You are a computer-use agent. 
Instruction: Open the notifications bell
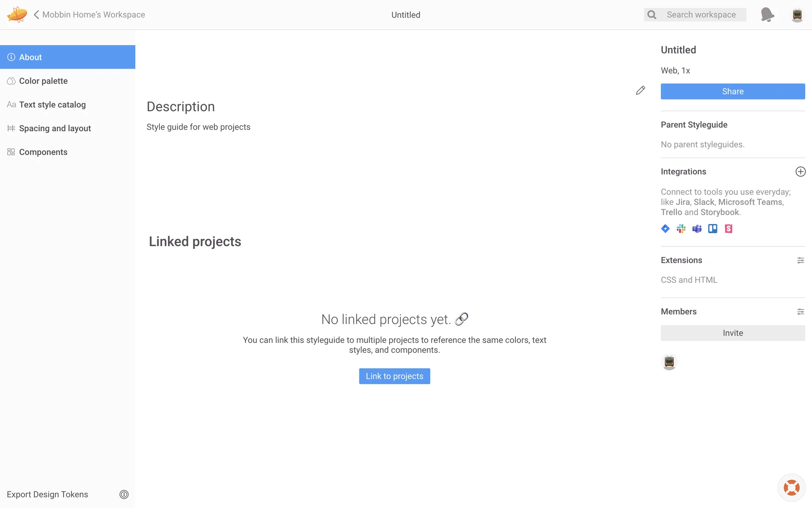767,15
